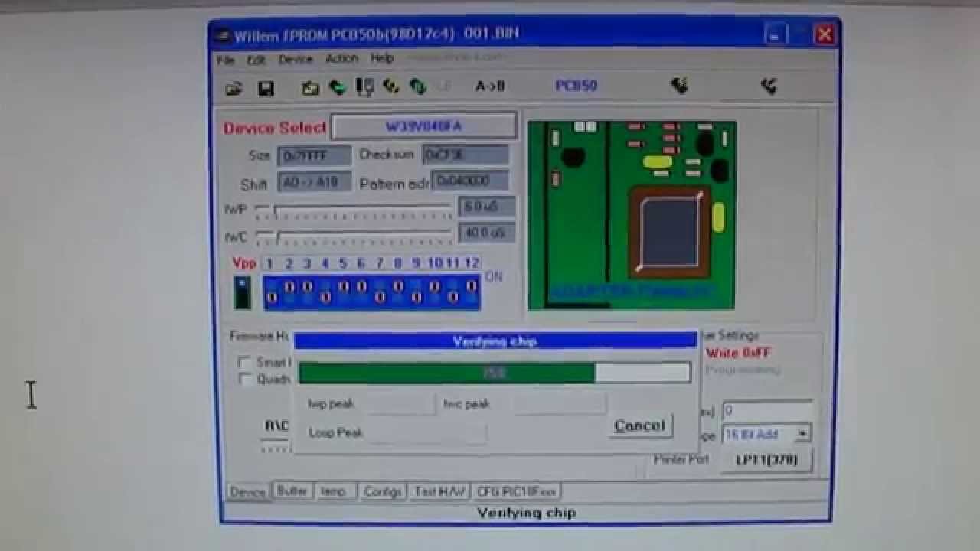980x551 pixels.
Task: Click the Device Select label
Action: tap(275, 128)
